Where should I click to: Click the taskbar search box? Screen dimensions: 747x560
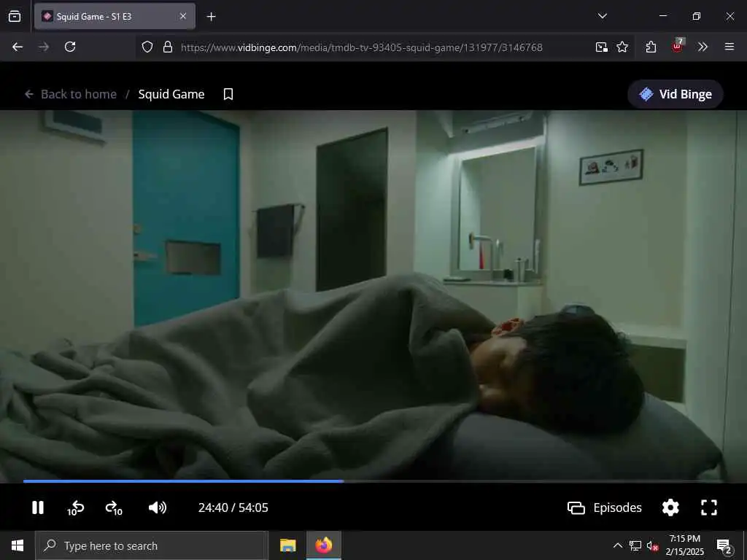tap(152, 545)
